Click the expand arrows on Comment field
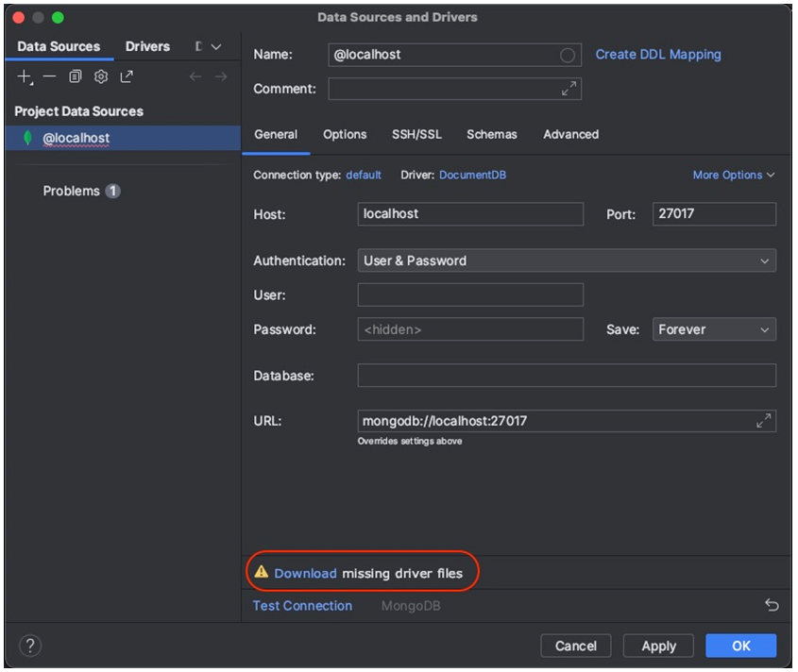The width and height of the screenshot is (798, 672). [x=569, y=88]
